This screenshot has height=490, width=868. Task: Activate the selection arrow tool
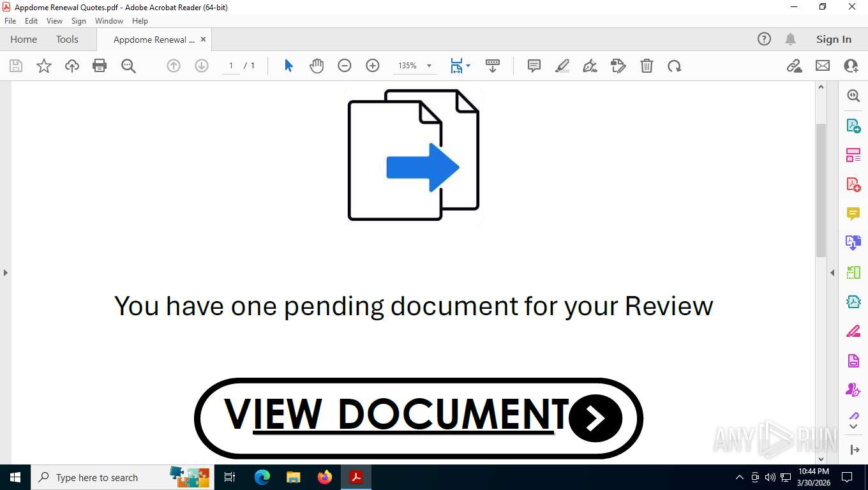tap(288, 66)
